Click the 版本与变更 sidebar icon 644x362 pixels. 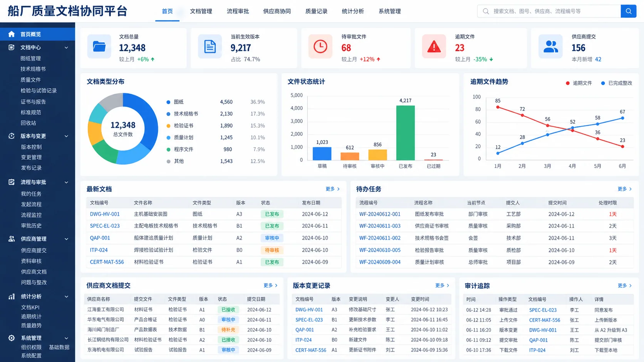click(x=12, y=136)
